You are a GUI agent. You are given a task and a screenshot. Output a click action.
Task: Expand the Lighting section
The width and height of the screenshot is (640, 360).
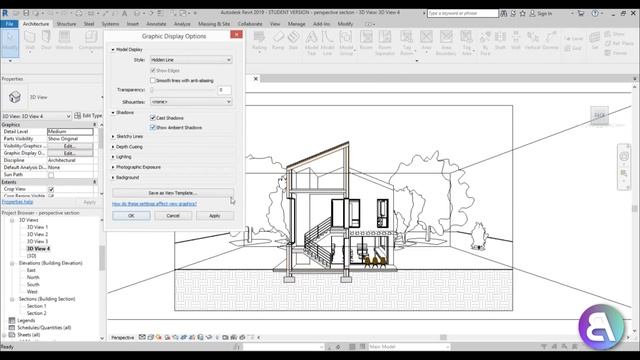point(113,157)
